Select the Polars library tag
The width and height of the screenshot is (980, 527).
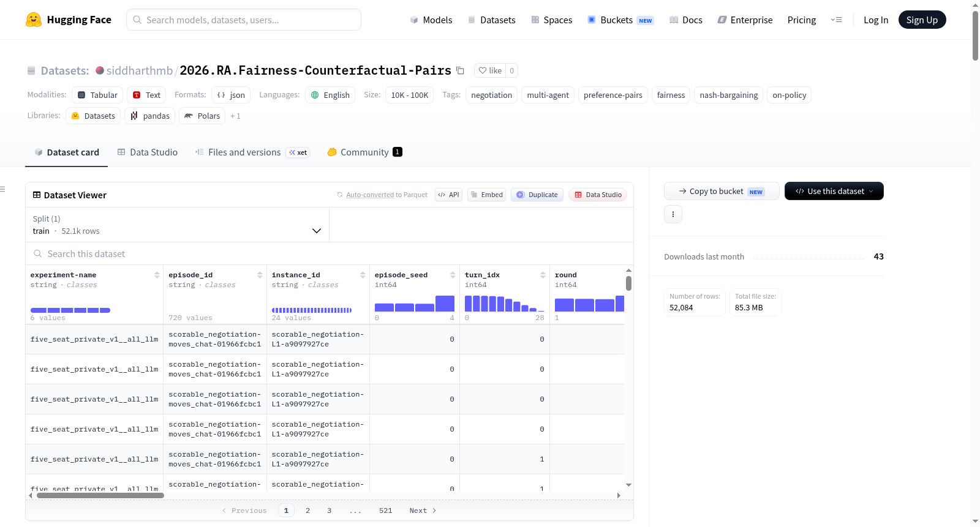click(202, 116)
